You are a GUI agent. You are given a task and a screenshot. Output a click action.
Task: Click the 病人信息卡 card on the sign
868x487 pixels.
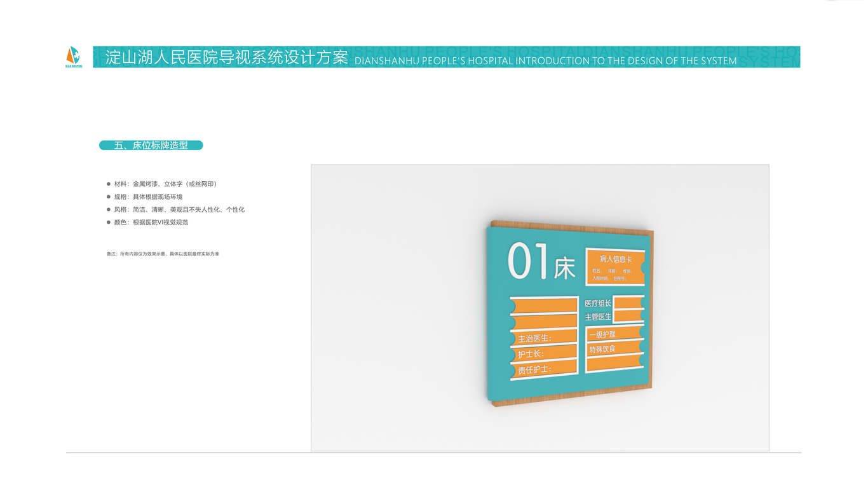click(x=615, y=266)
